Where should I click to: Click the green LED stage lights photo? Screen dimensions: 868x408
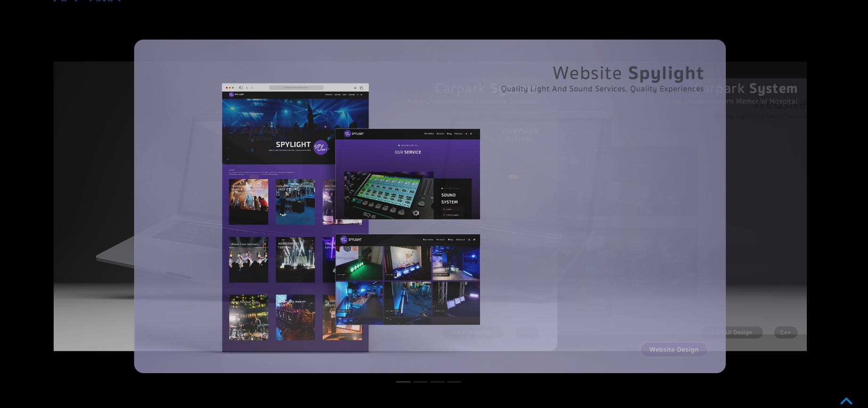(x=359, y=262)
